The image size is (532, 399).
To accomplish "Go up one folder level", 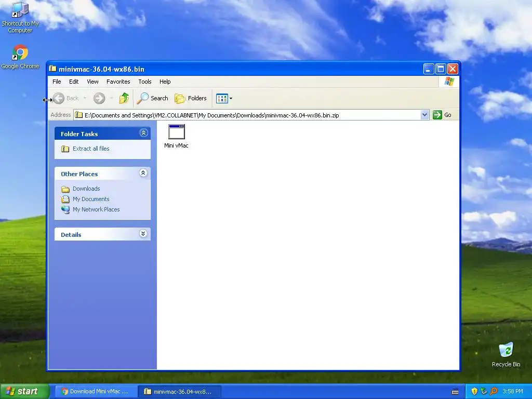I will 124,98.
